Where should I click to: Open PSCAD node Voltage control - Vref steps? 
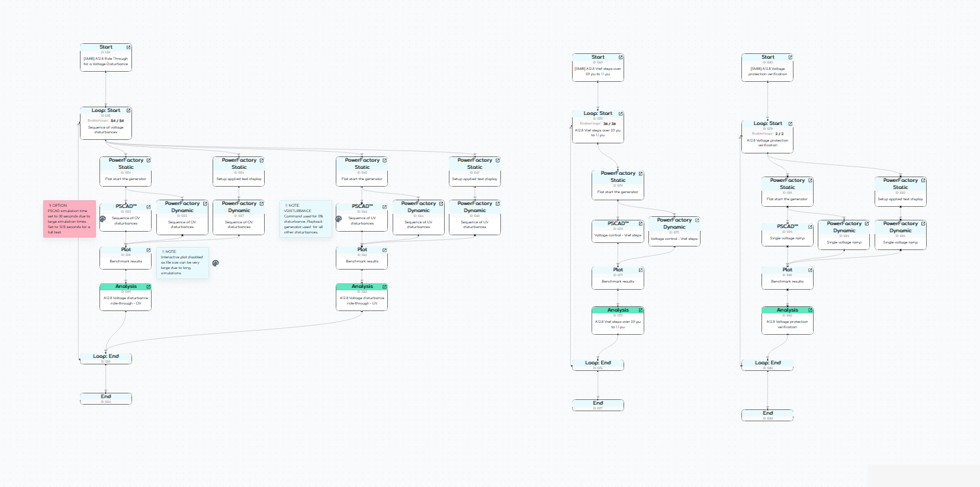point(641,224)
